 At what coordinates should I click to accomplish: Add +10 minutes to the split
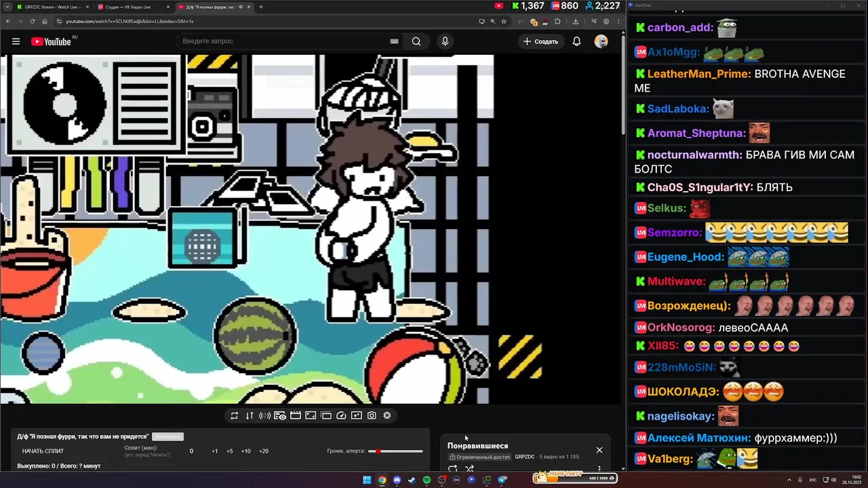pos(245,451)
